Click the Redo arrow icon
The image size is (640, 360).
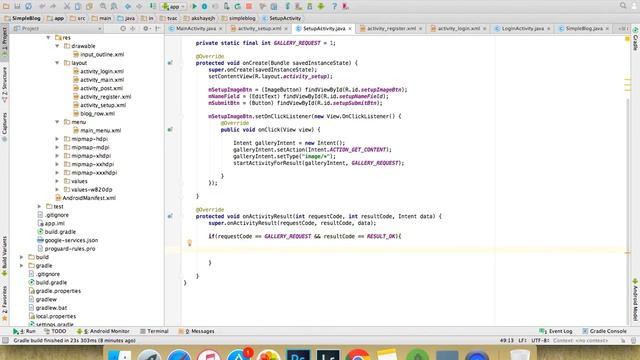pyautogui.click(x=53, y=6)
